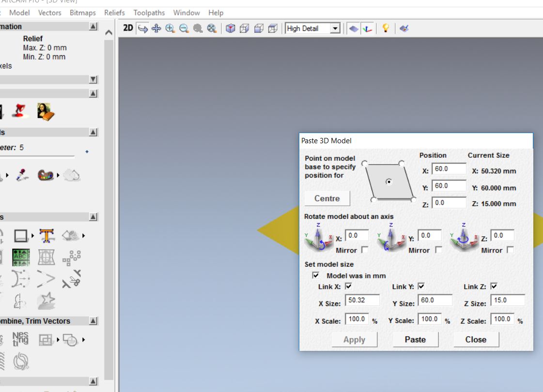This screenshot has height=392, width=543.
Task: Click the Centre button
Action: pos(327,198)
